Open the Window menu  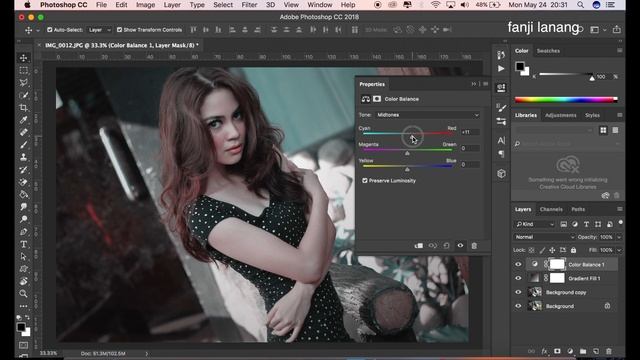point(320,5)
